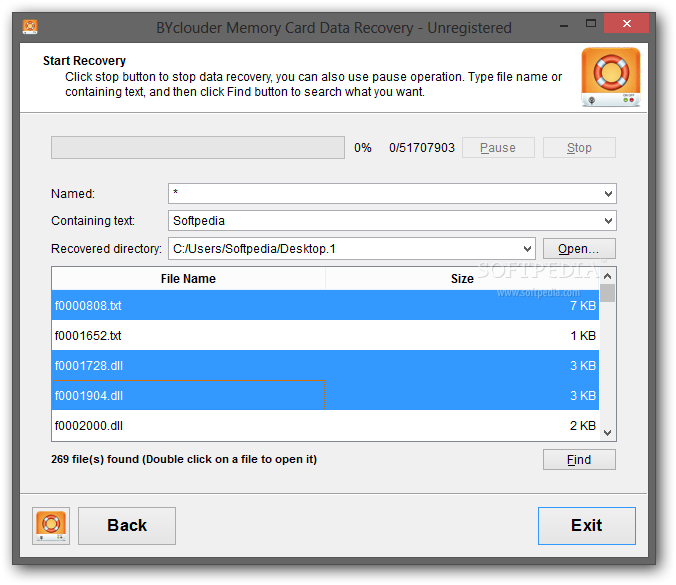Screen dimensions: 676x585
Task: Expand the Named dropdown arrow
Action: coord(608,194)
